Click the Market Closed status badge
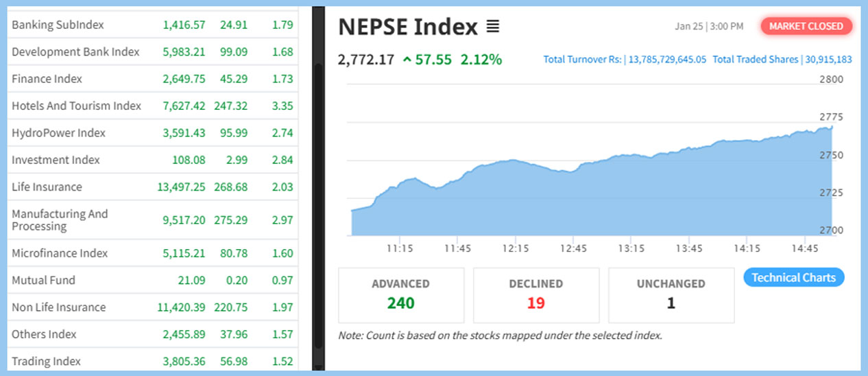Screen dimensions: 868x376 coord(806,26)
